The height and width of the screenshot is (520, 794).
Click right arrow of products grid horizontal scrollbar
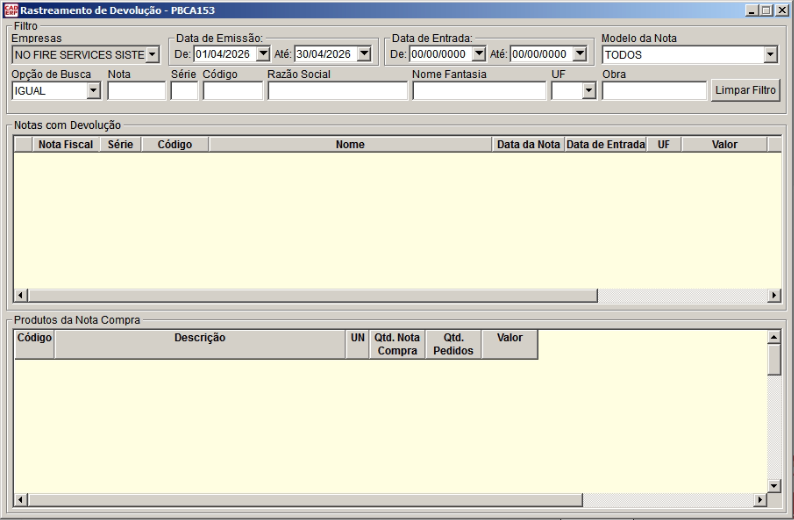point(760,500)
